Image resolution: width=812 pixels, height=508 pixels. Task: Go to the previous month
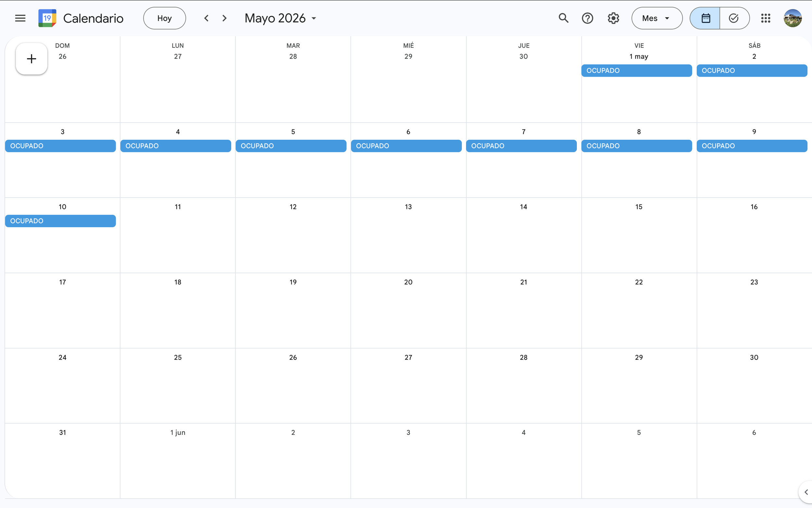click(x=207, y=18)
